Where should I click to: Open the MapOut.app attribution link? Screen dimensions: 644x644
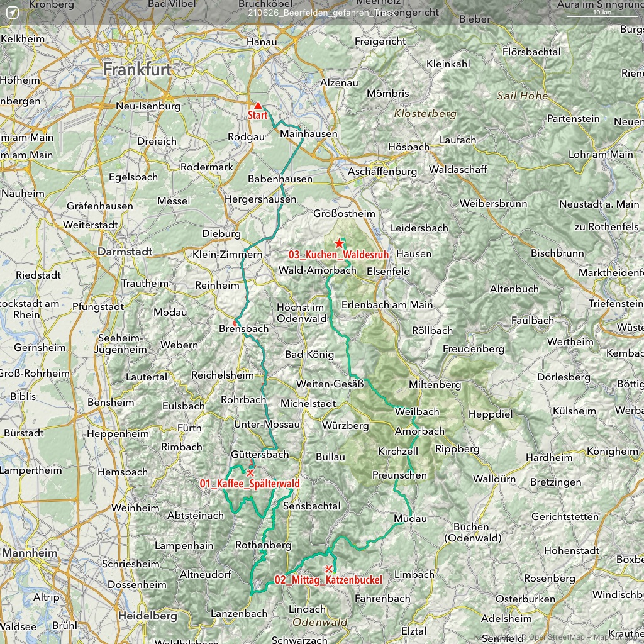(616, 637)
